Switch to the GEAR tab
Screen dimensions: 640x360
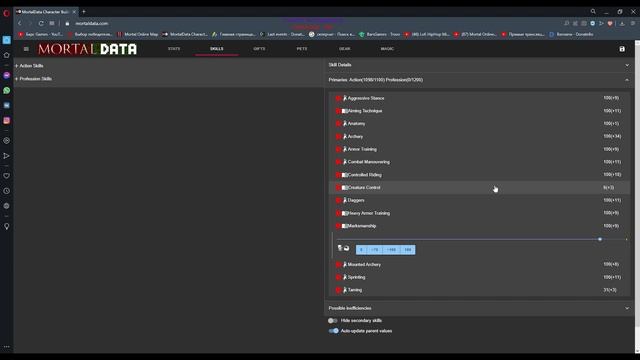pyautogui.click(x=344, y=49)
